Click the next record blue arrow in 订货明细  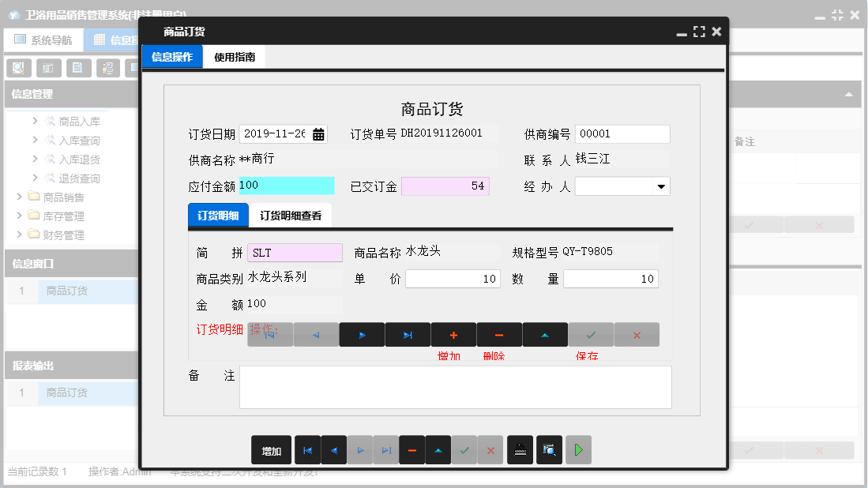point(362,334)
